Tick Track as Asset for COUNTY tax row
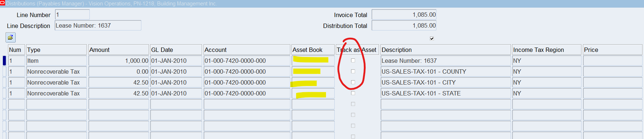The image size is (644, 139). click(353, 71)
